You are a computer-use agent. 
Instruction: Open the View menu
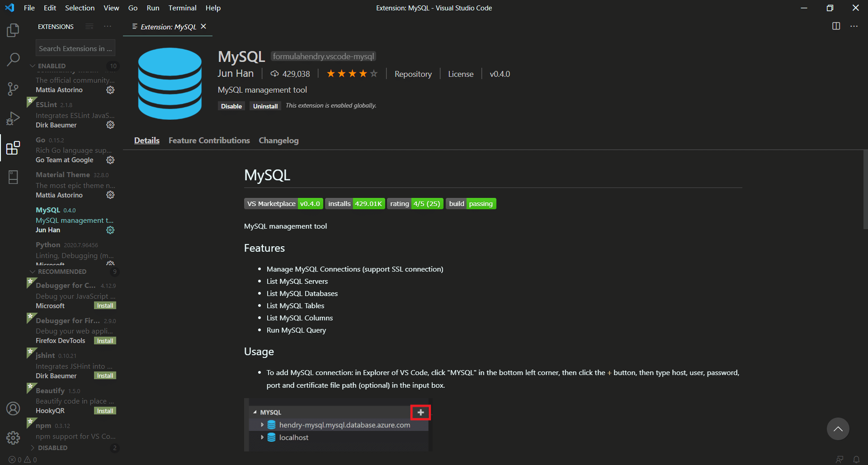point(111,8)
